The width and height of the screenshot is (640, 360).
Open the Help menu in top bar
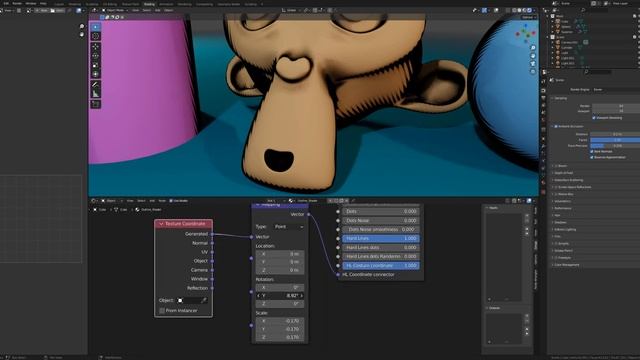43,3
